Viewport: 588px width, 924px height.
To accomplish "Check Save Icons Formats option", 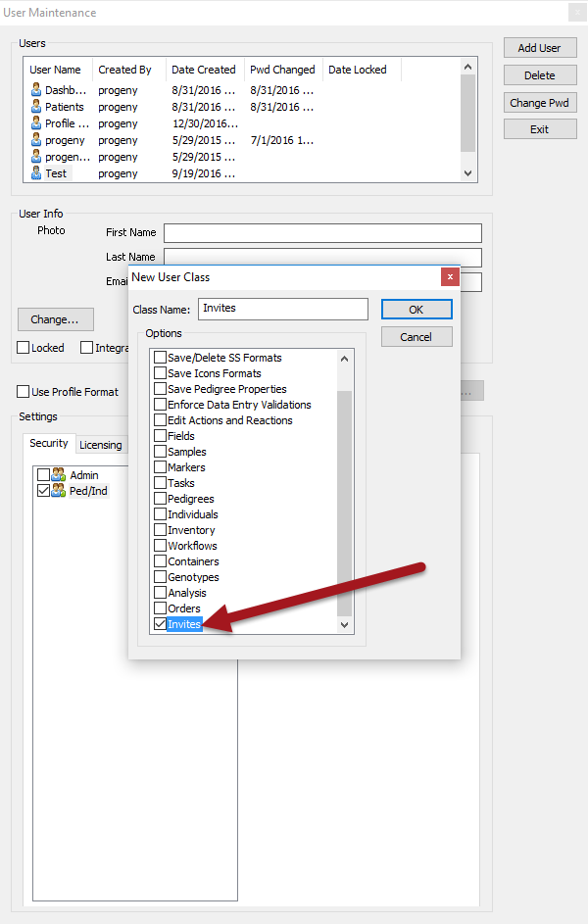I will coord(160,373).
